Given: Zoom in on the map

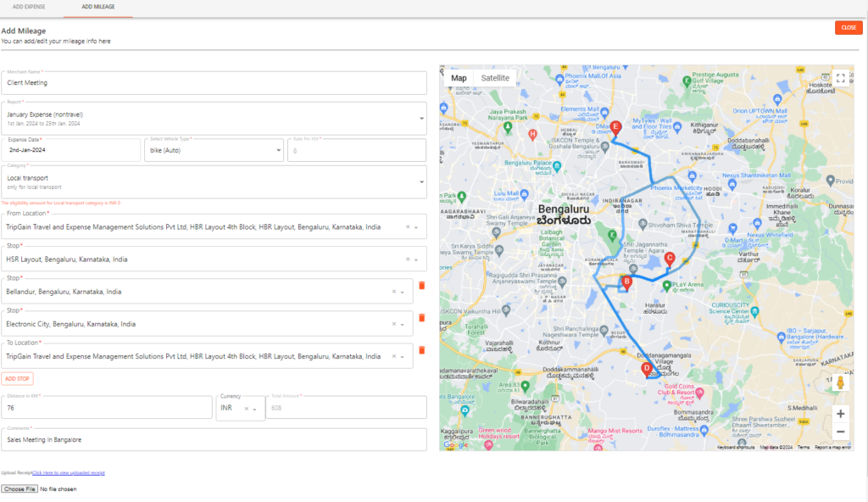Looking at the screenshot, I should pos(840,414).
